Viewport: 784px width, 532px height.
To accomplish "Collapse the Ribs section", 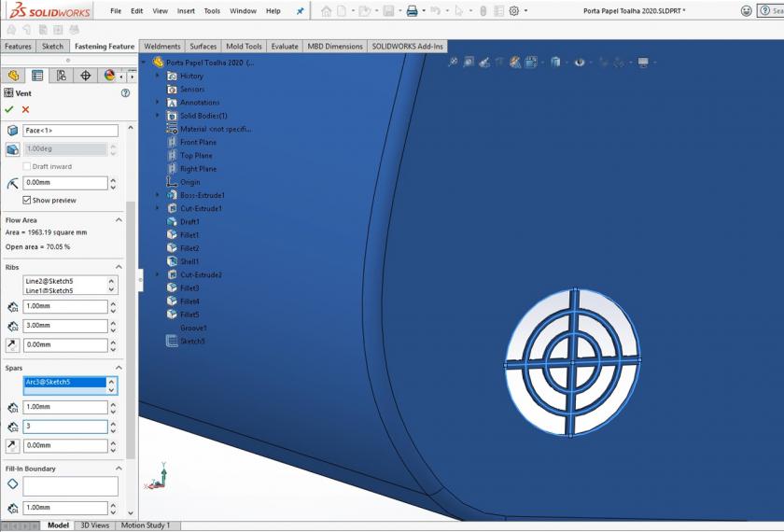I will click(119, 267).
